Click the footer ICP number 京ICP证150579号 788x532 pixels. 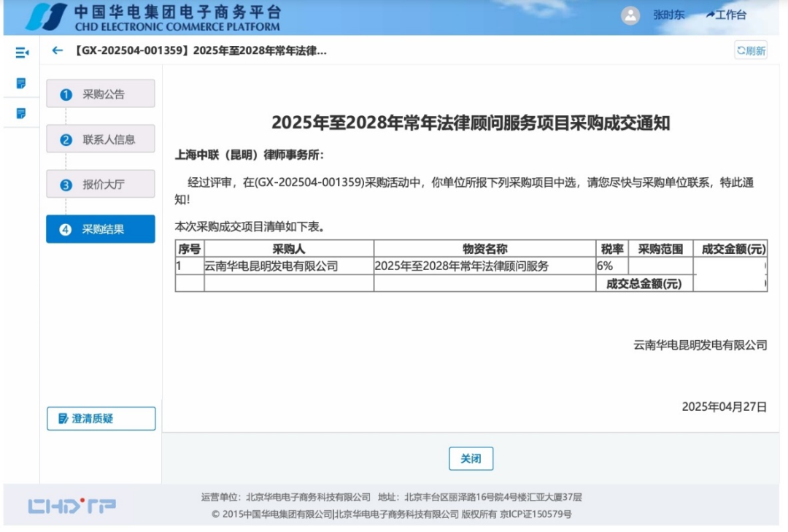tap(536, 514)
